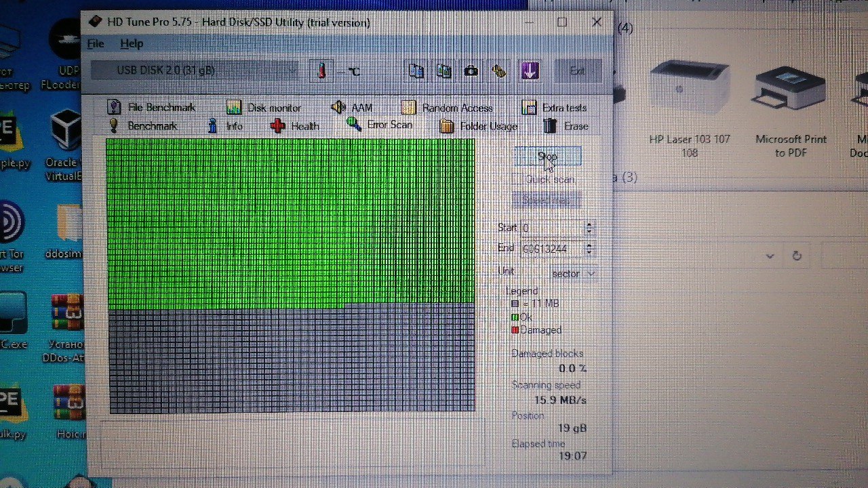Click the damaged blocks value 0.0 %
The width and height of the screenshot is (868, 488).
click(x=572, y=368)
